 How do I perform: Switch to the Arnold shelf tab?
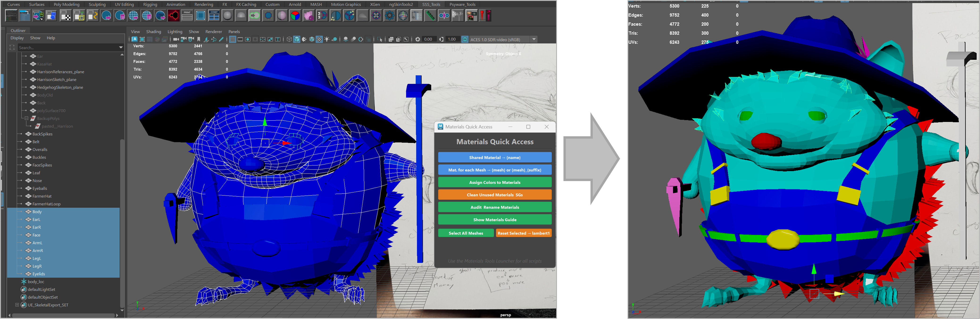(294, 4)
